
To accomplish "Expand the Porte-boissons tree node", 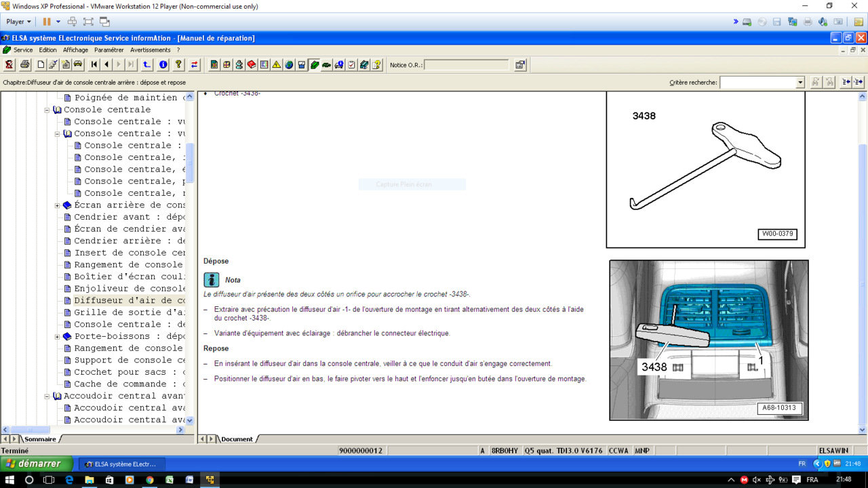I will coord(57,335).
